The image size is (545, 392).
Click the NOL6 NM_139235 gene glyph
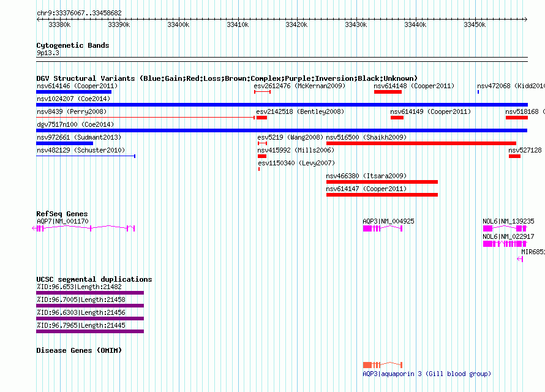coord(505,228)
